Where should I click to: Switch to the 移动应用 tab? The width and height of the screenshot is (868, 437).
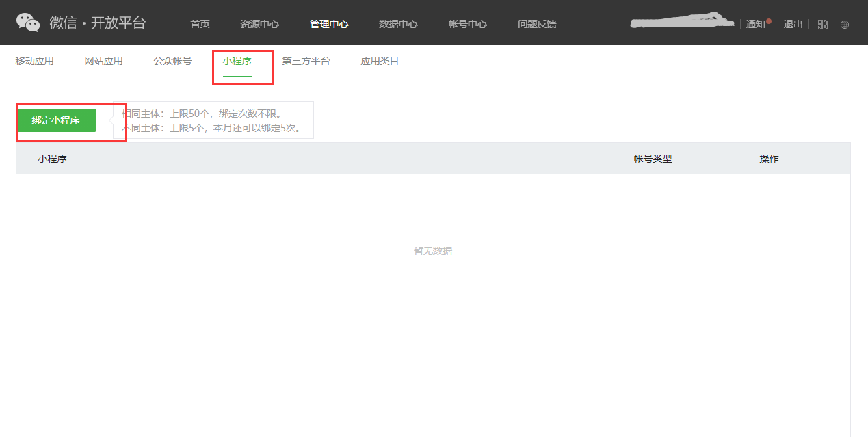click(34, 61)
